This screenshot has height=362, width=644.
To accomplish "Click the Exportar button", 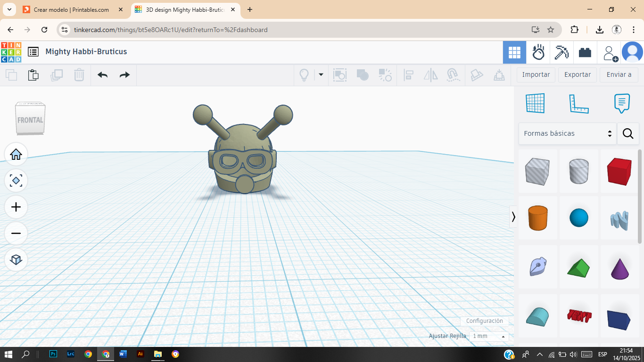I will [578, 74].
